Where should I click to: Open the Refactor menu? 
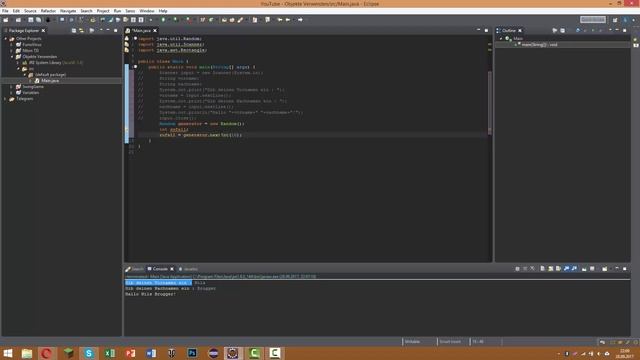pyautogui.click(x=48, y=11)
